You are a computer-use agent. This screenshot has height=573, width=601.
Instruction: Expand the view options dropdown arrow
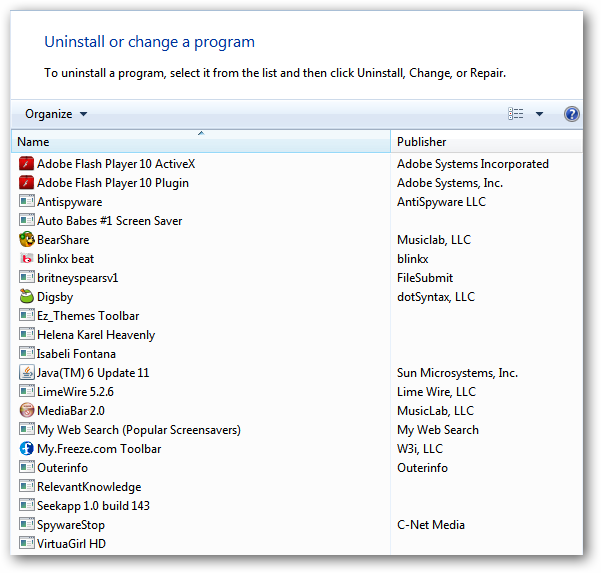[539, 114]
